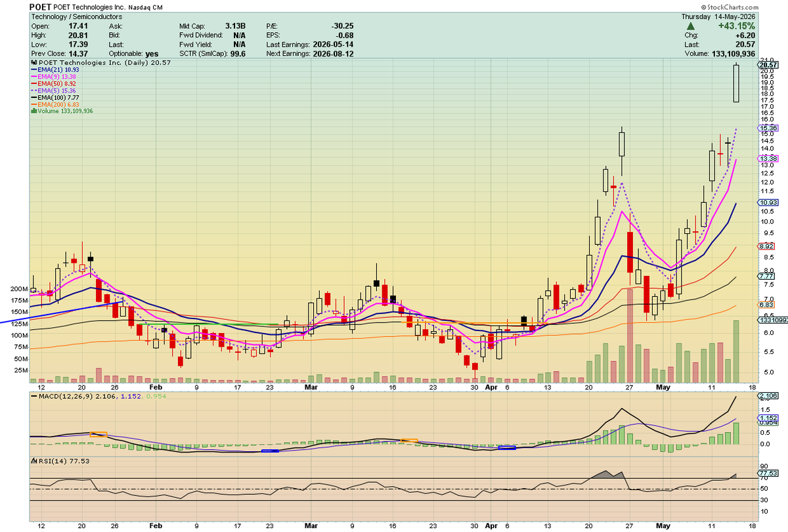This screenshot has height=532, width=788.
Task: Click the green Volume legend entry
Action: tap(62, 111)
